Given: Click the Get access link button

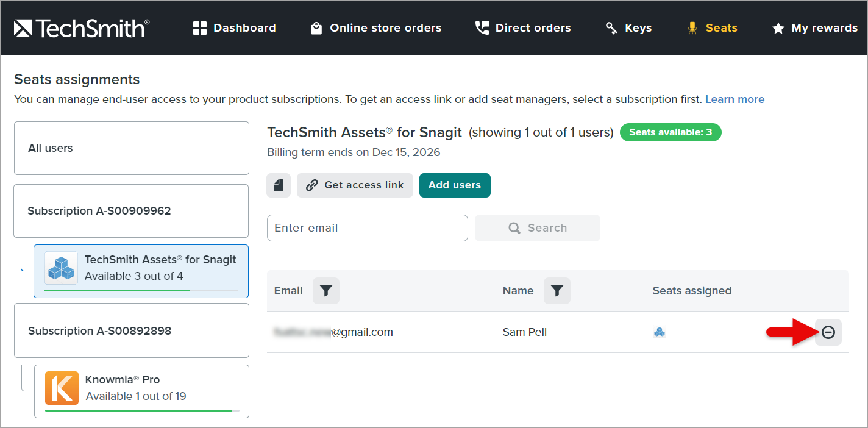Looking at the screenshot, I should (355, 185).
